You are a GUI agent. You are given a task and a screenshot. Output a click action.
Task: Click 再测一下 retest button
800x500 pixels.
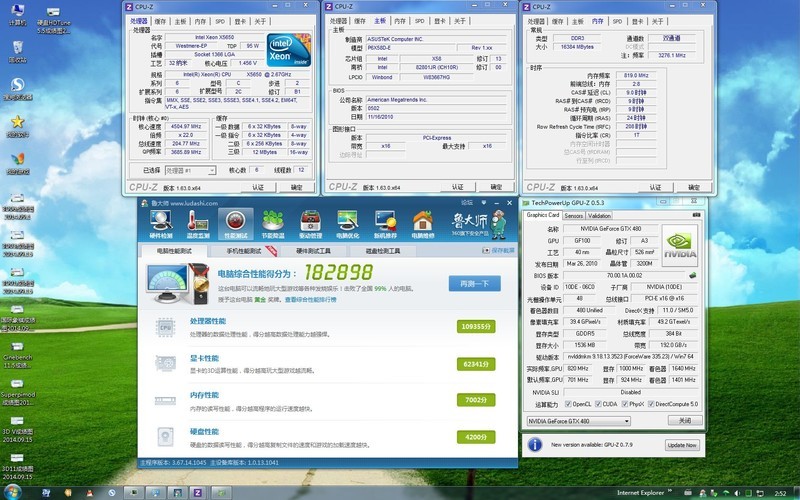474,284
